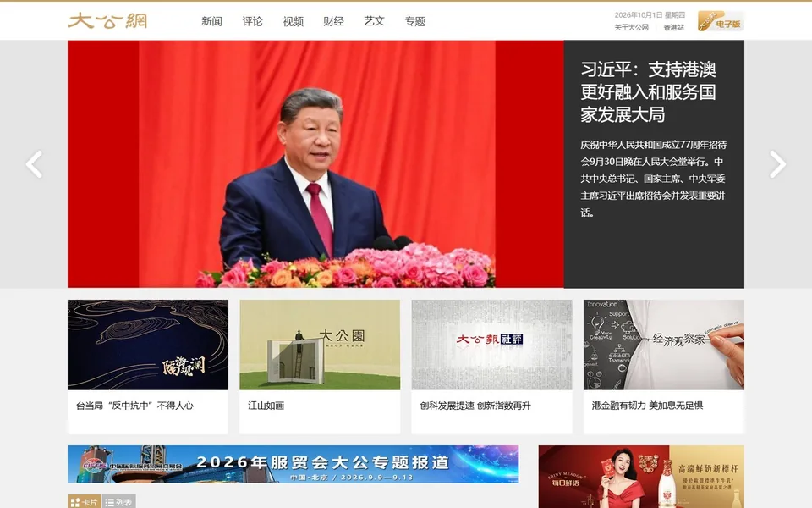Open the 财经 menu
812x508 pixels.
point(333,21)
